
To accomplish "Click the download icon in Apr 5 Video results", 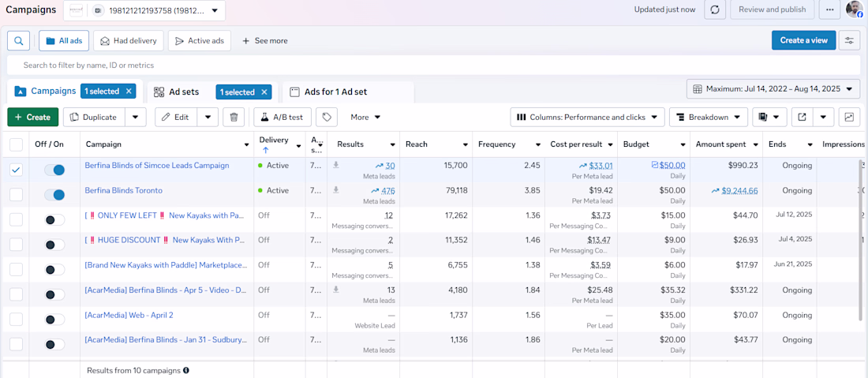I will pos(335,290).
